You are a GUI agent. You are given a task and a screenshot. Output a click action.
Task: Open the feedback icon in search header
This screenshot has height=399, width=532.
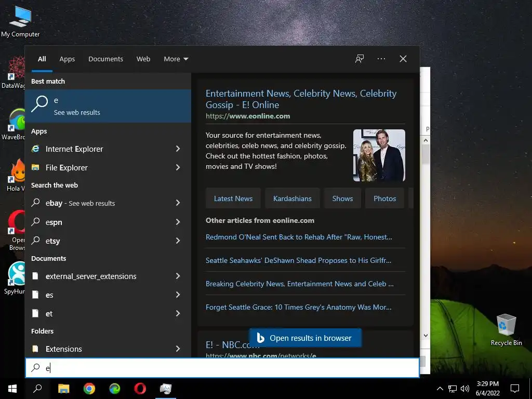(x=360, y=59)
